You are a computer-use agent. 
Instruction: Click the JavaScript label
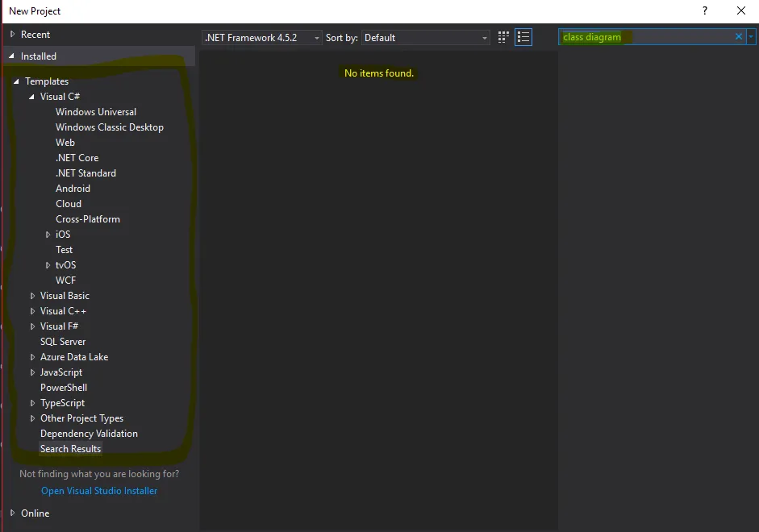point(61,372)
